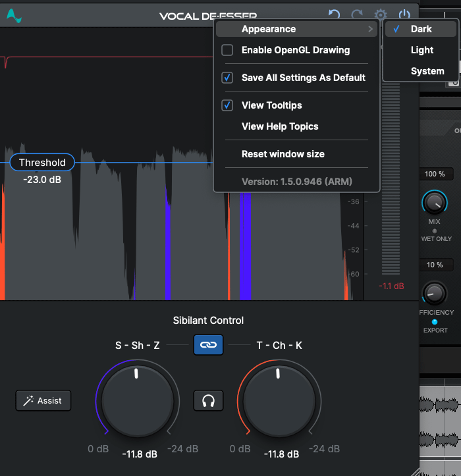Check Enable OpenGL Drawing
The height and width of the screenshot is (476, 461).
point(296,50)
